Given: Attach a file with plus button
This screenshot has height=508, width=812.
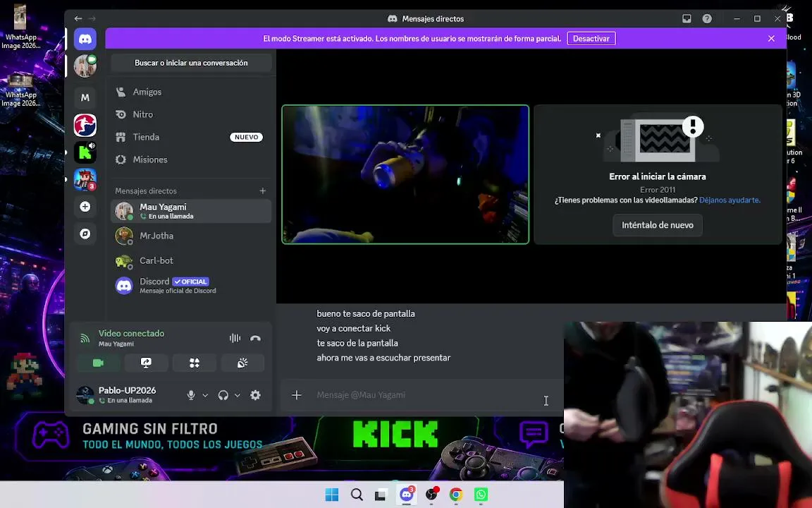Looking at the screenshot, I should point(297,395).
